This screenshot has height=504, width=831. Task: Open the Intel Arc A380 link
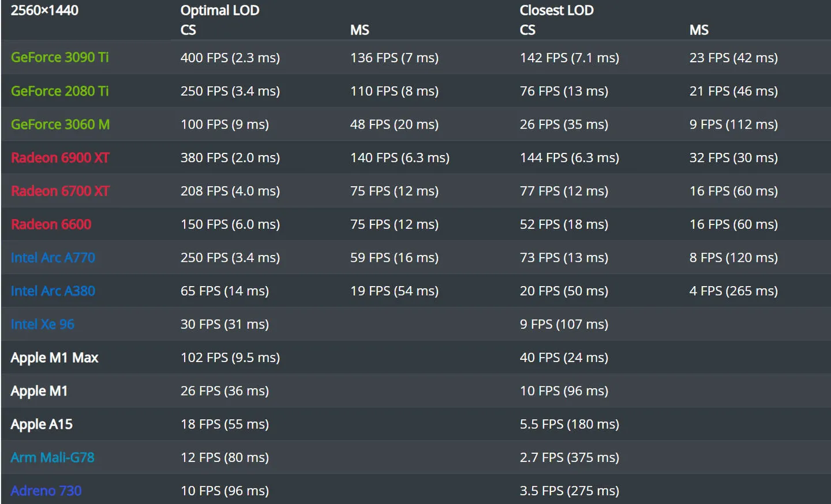point(53,291)
